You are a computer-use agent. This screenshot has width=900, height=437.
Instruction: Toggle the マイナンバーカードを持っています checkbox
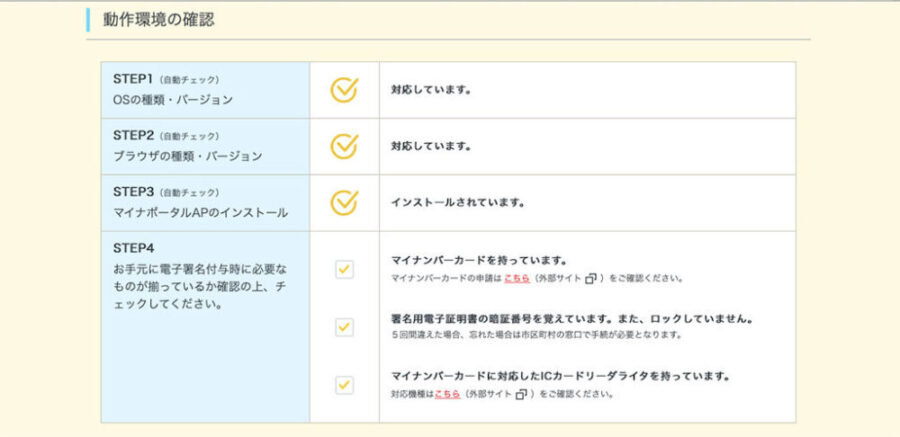(x=344, y=269)
